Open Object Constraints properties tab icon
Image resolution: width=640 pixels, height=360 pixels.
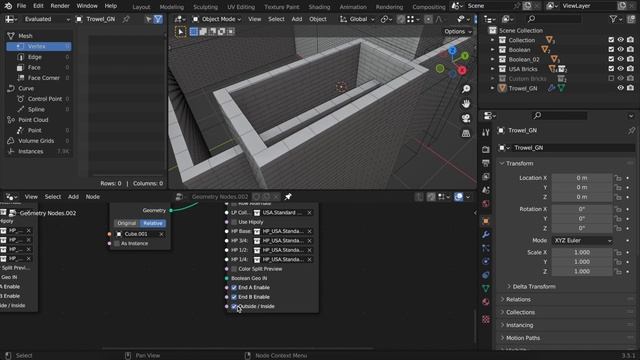486,275
